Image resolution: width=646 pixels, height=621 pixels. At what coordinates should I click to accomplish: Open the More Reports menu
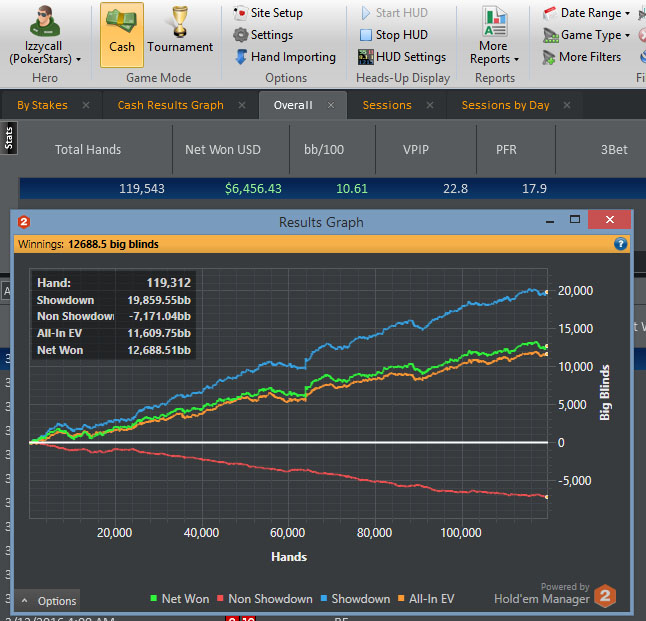[x=494, y=35]
